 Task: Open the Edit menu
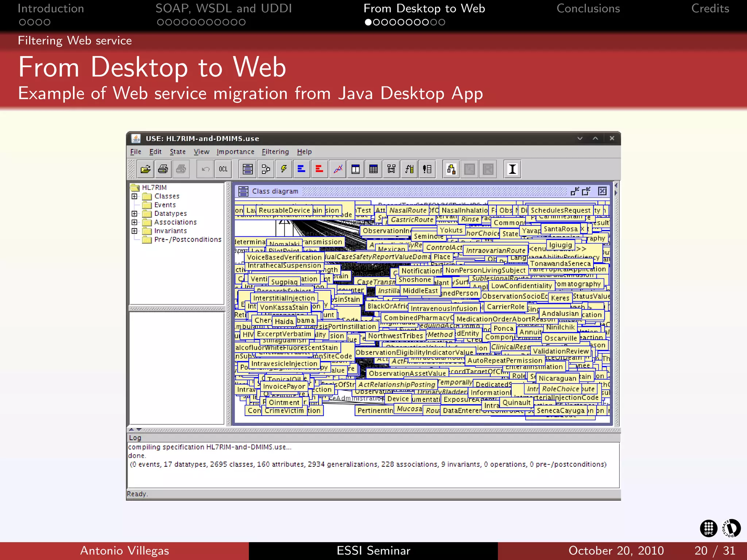click(155, 152)
